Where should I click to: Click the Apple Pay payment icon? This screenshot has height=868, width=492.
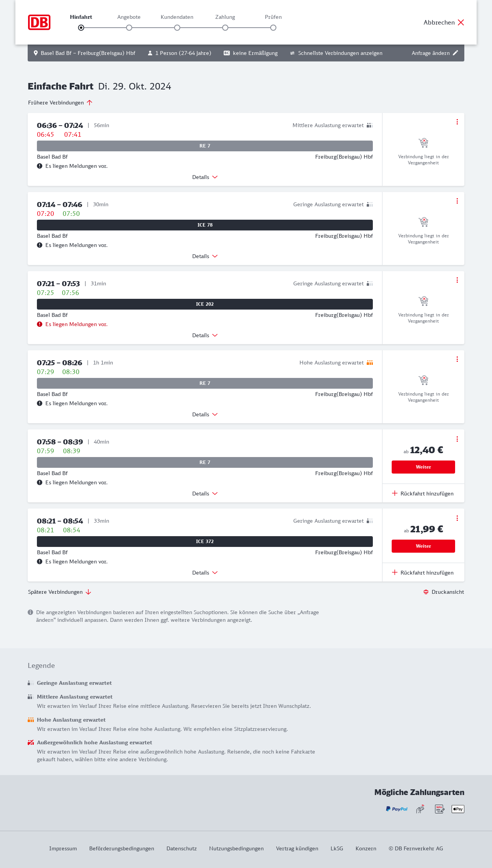tap(458, 809)
